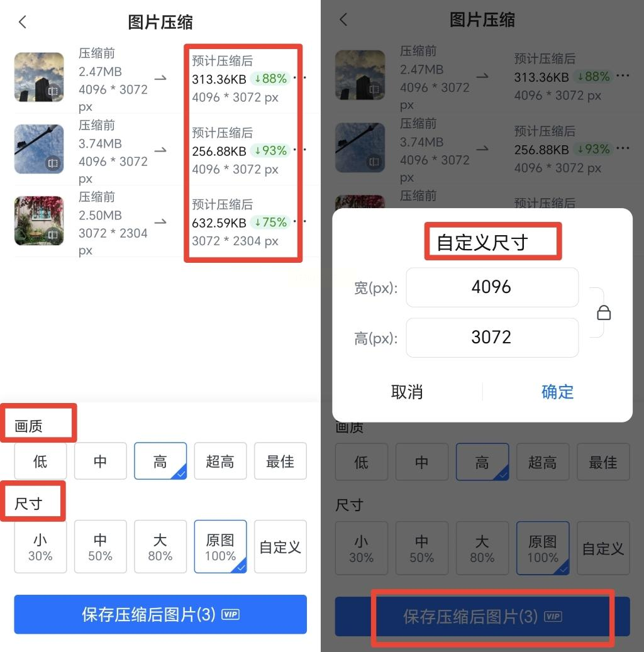Tap the back arrow on left screen
The height and width of the screenshot is (652, 644).
pos(23,21)
